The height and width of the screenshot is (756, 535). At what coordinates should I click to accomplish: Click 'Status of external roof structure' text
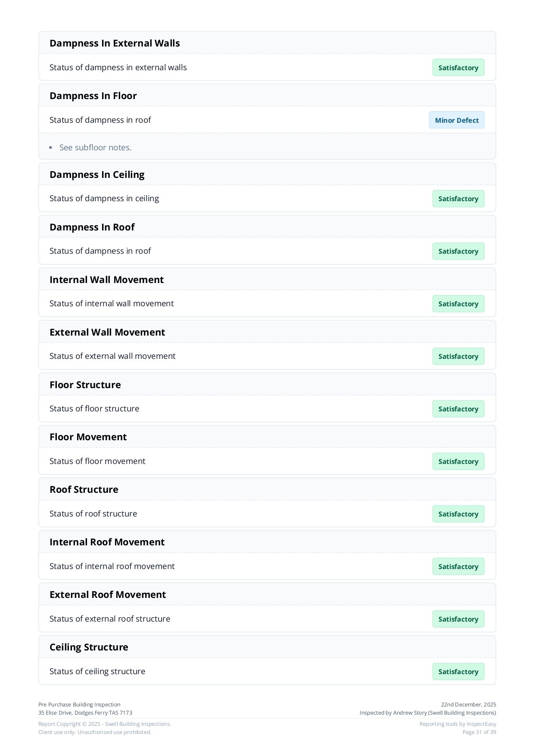[110, 619]
